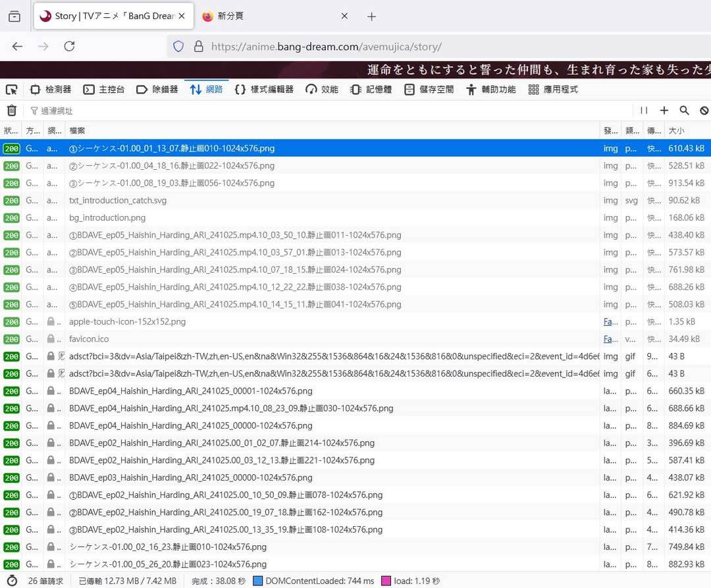
Task: Sort requests by the 大小 size column header
Action: click(x=685, y=131)
